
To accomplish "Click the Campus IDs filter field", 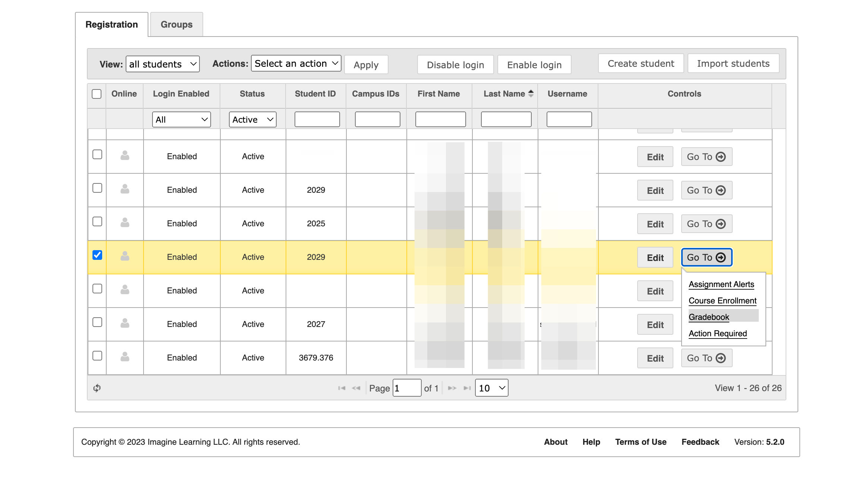I will click(377, 119).
